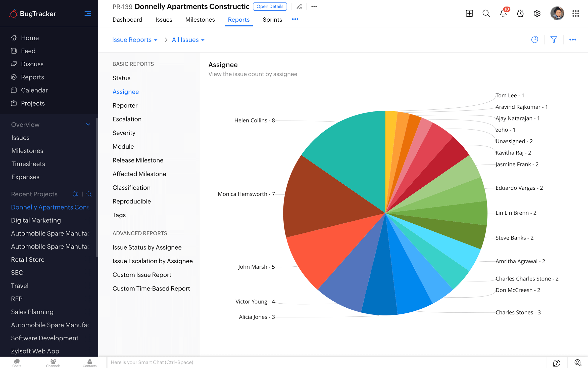Click the Open Details button
The height and width of the screenshot is (368, 588).
(x=270, y=7)
